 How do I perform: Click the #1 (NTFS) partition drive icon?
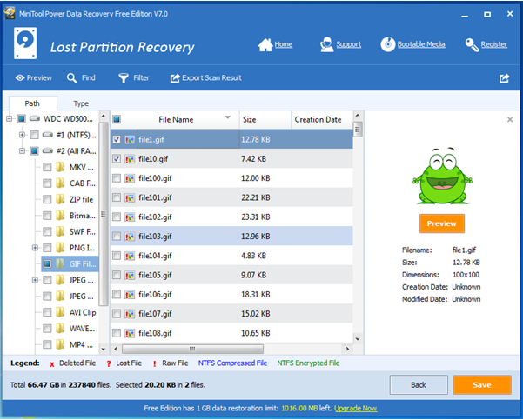point(48,135)
